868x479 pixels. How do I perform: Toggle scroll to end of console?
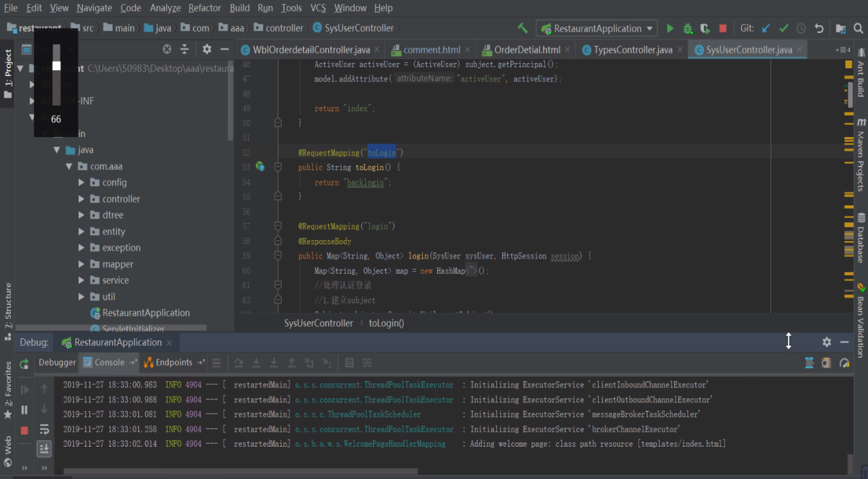tap(44, 448)
